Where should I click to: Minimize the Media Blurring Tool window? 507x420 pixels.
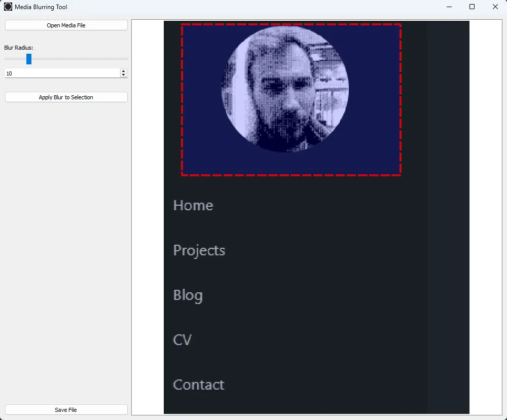click(x=449, y=7)
